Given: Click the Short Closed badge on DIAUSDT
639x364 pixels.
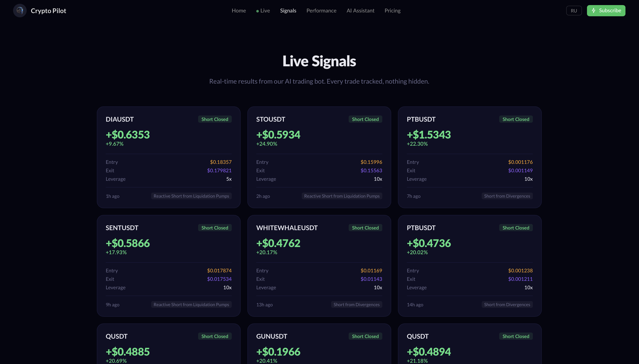Looking at the screenshot, I should tap(214, 119).
